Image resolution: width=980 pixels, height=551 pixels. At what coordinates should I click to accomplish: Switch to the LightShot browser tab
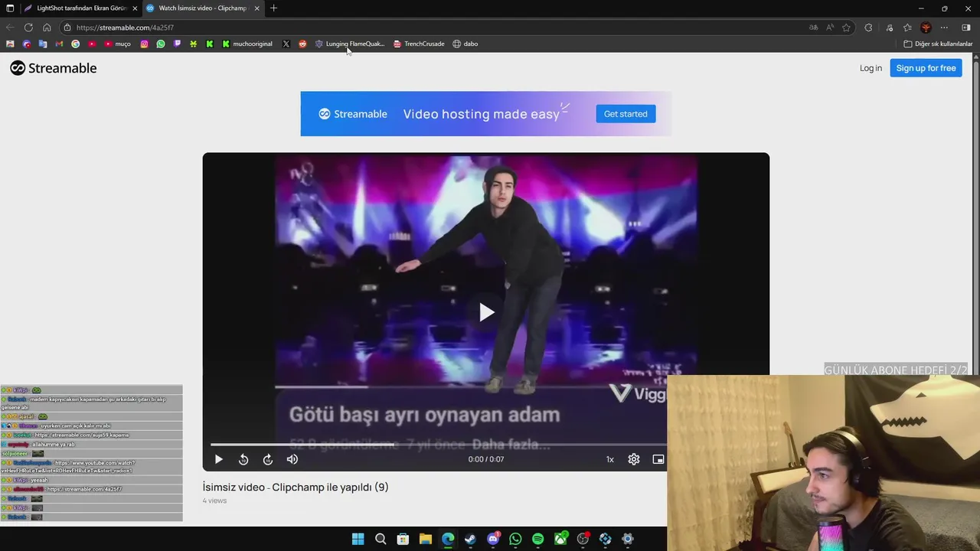pos(80,8)
